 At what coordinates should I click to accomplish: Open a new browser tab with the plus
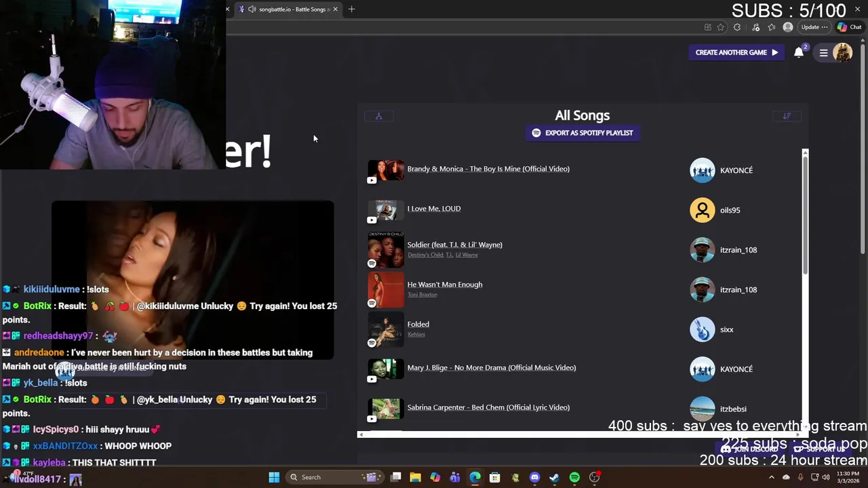coord(351,9)
